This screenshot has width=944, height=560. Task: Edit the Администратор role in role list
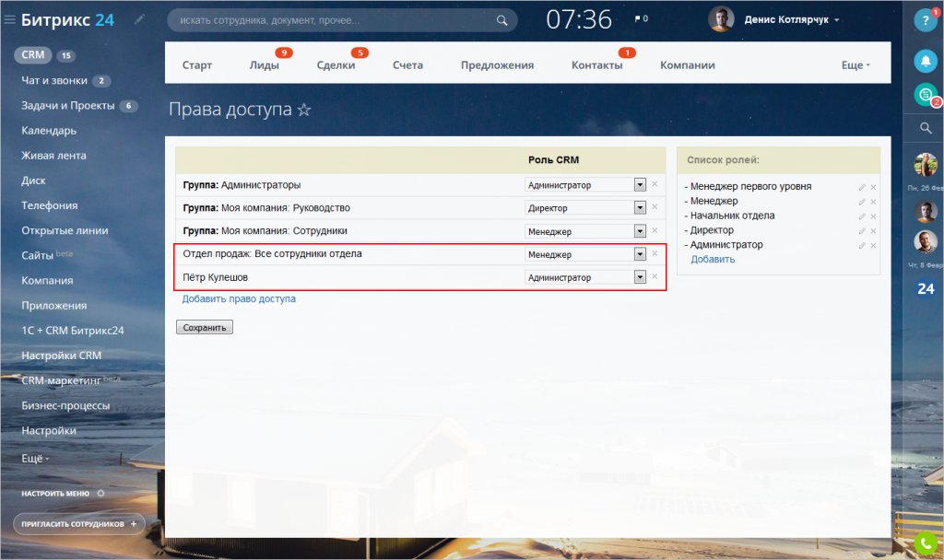(x=862, y=245)
